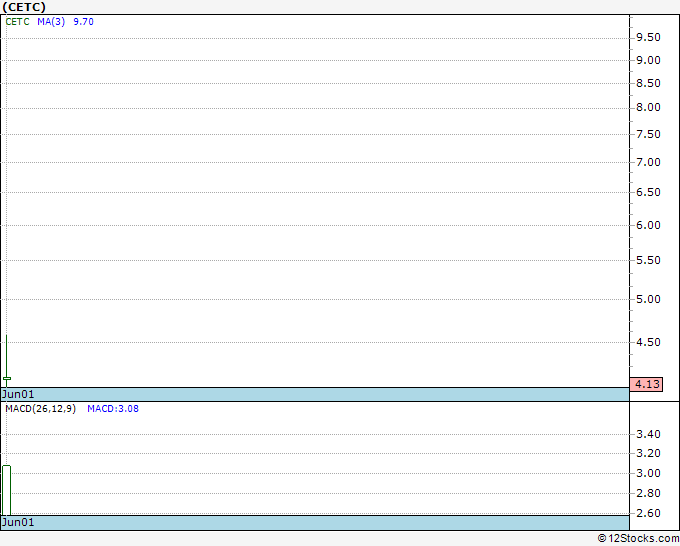This screenshot has height=546, width=680.
Task: Click the 8.50 price axis label
Action: (x=648, y=83)
